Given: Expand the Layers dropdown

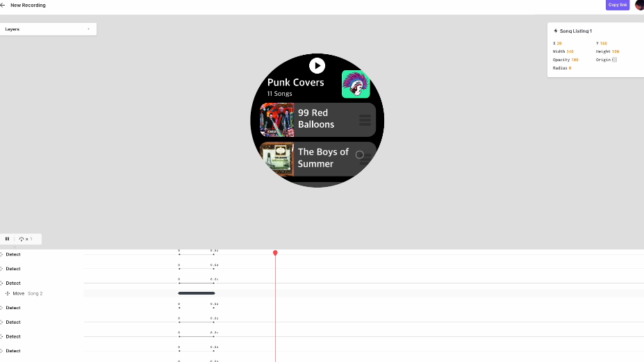Looking at the screenshot, I should click(x=48, y=29).
